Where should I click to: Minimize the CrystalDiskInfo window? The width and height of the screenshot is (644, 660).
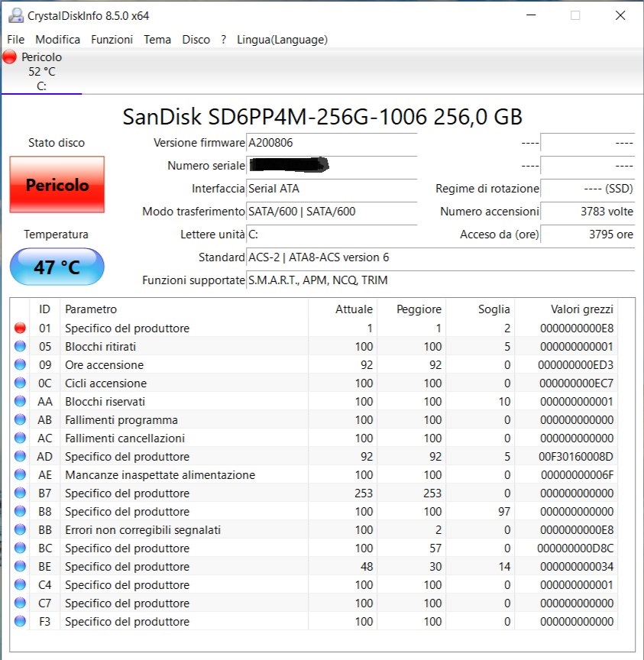pyautogui.click(x=531, y=15)
